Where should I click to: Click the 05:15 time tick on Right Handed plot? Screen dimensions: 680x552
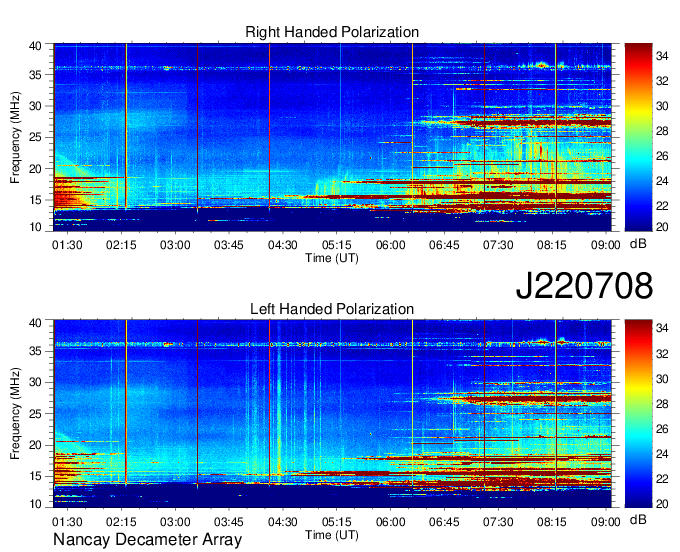coord(337,245)
